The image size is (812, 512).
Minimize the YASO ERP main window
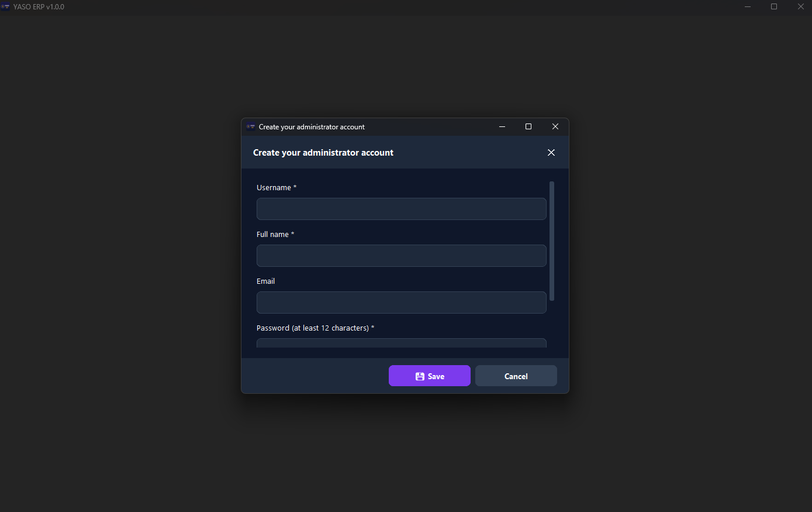[748, 7]
